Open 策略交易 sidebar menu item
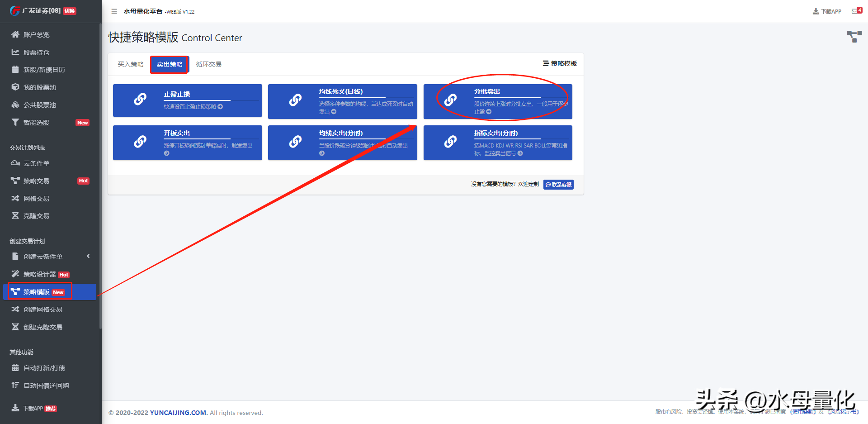 click(x=50, y=181)
